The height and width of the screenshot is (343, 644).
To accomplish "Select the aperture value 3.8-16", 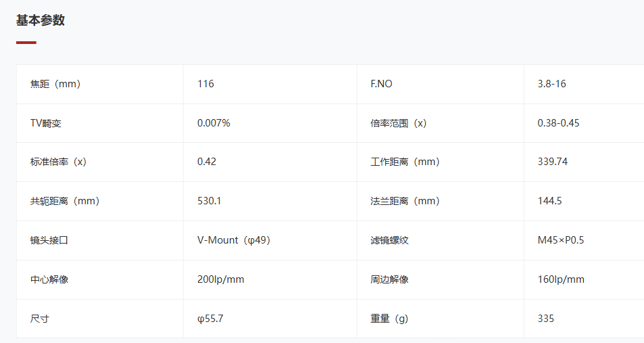I will click(551, 84).
